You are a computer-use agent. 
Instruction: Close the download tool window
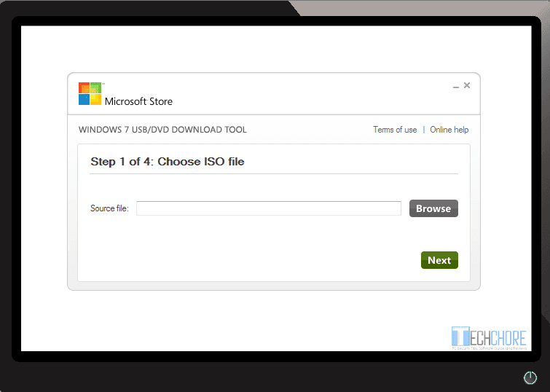(467, 85)
